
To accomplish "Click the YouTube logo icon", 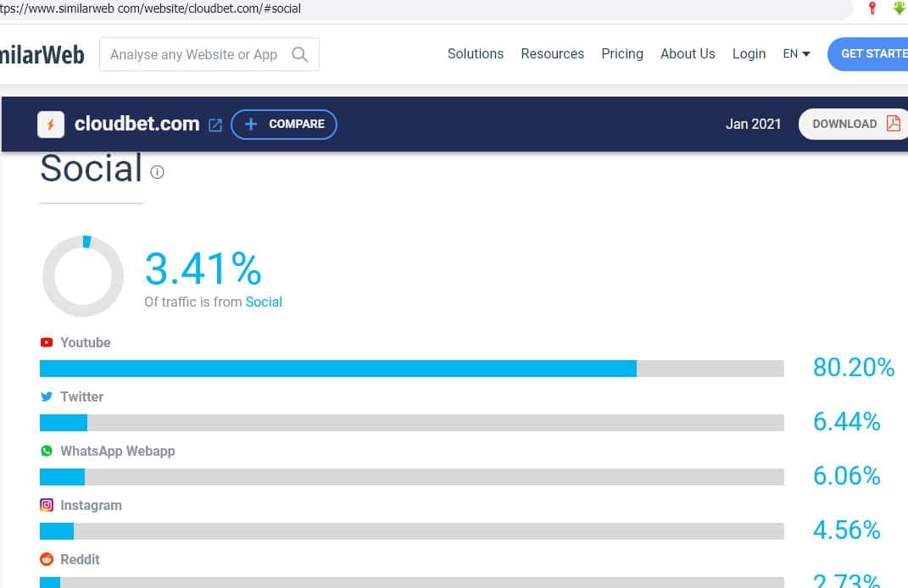I will click(x=47, y=342).
